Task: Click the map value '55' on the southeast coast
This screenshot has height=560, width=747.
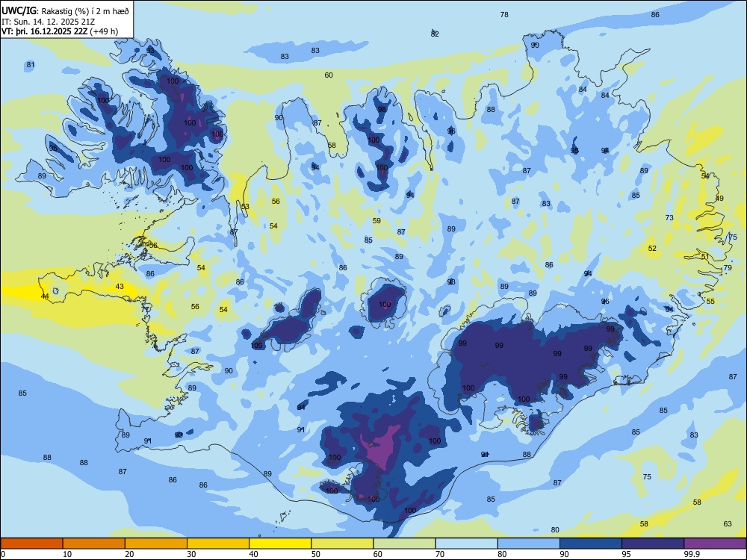Action: click(710, 302)
